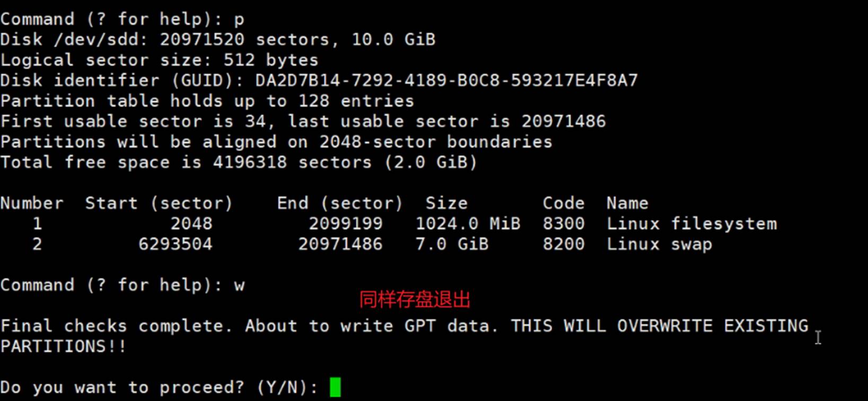Select the Linux swap partition name

(659, 244)
